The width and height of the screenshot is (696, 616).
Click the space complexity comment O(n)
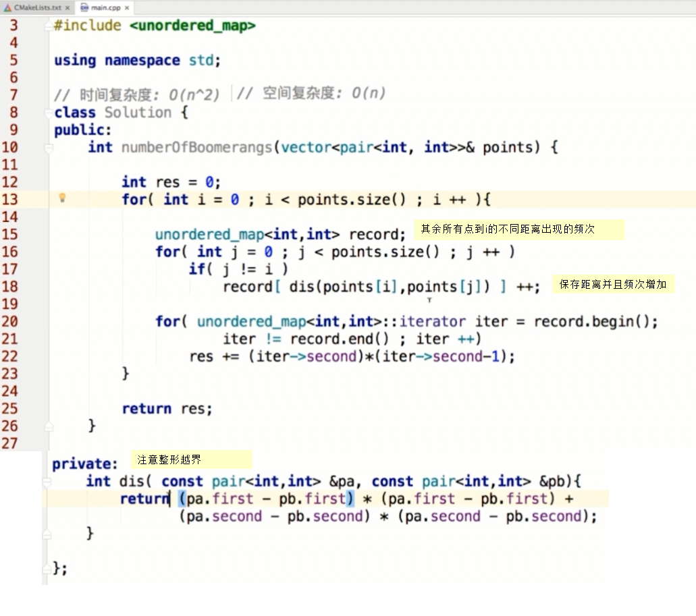[311, 94]
